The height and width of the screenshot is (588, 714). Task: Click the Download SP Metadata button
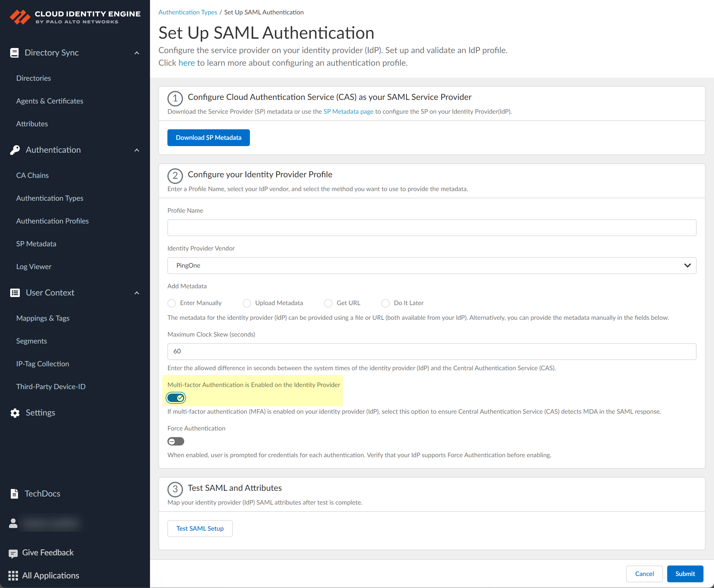tap(208, 137)
